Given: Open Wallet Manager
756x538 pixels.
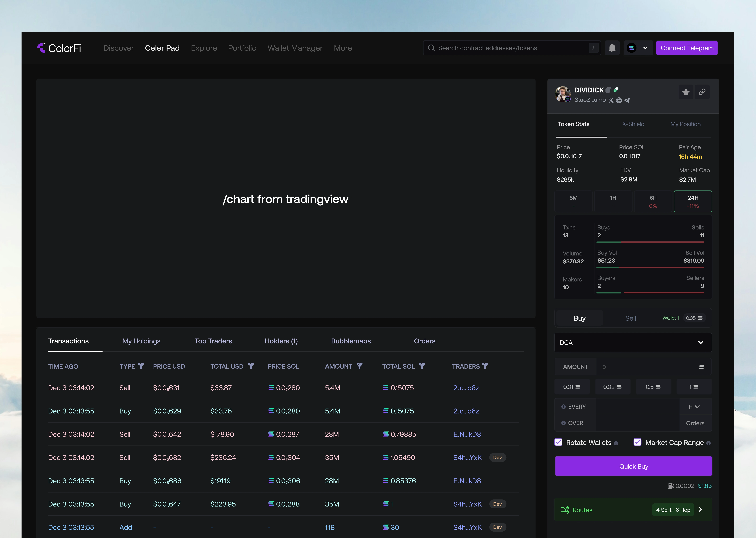Looking at the screenshot, I should [295, 48].
